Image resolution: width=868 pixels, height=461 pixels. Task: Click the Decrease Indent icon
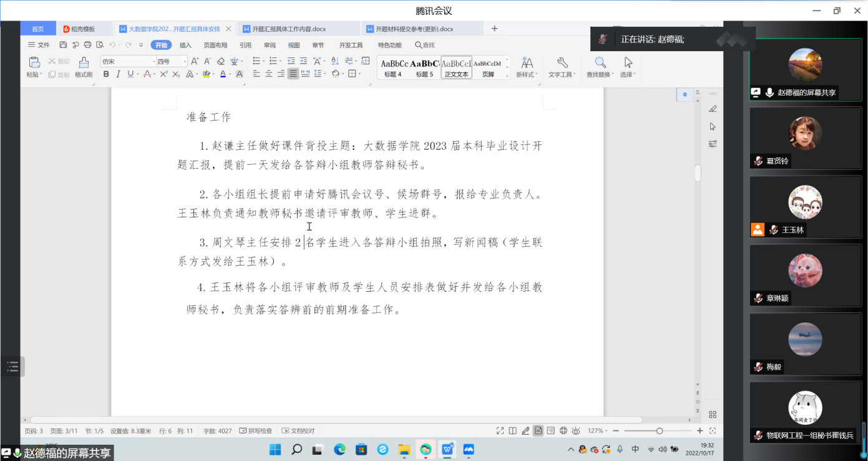pos(291,61)
